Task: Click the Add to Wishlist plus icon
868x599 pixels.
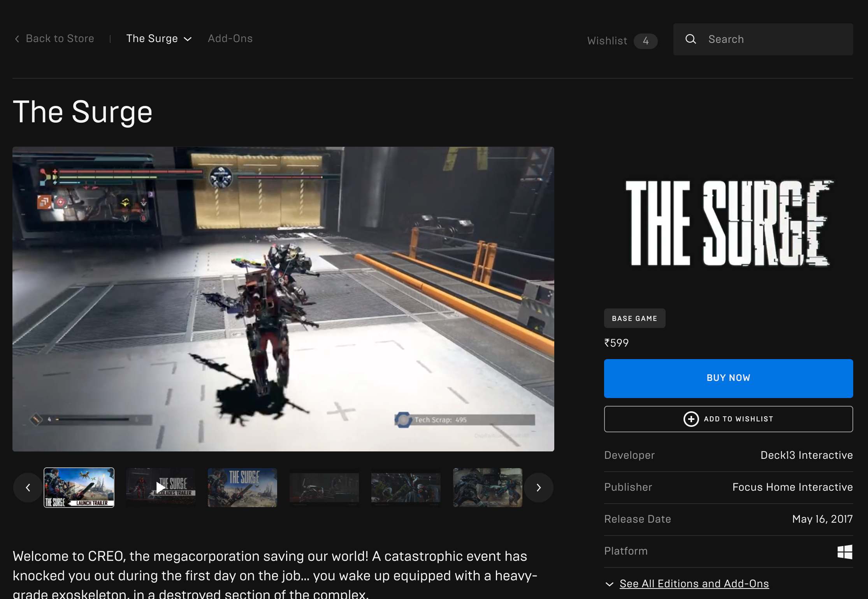Action: pos(691,419)
